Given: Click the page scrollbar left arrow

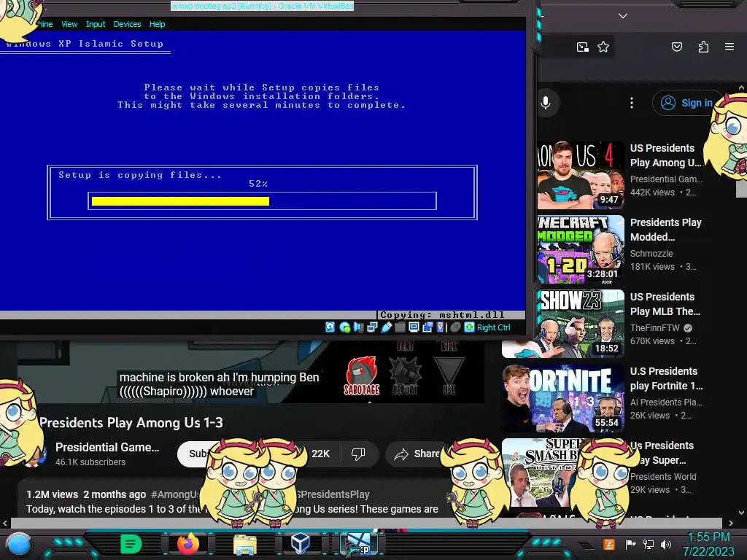Looking at the screenshot, I should click(5, 523).
